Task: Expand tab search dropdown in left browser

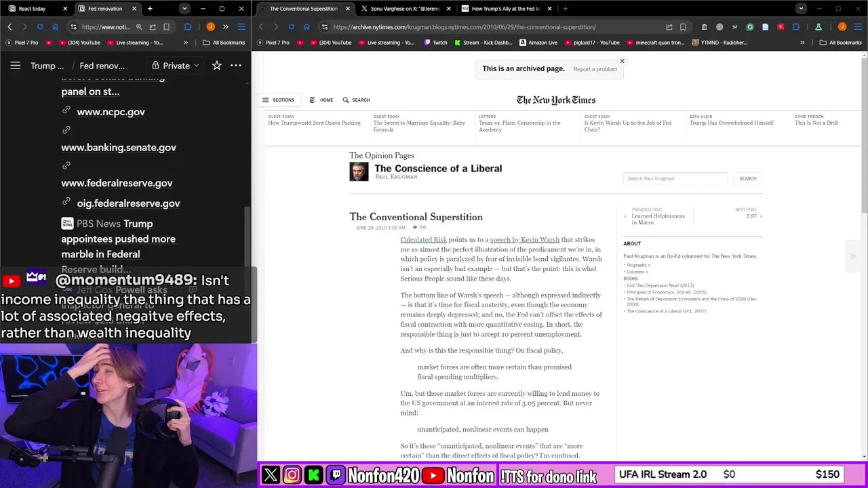Action: pyautogui.click(x=184, y=9)
